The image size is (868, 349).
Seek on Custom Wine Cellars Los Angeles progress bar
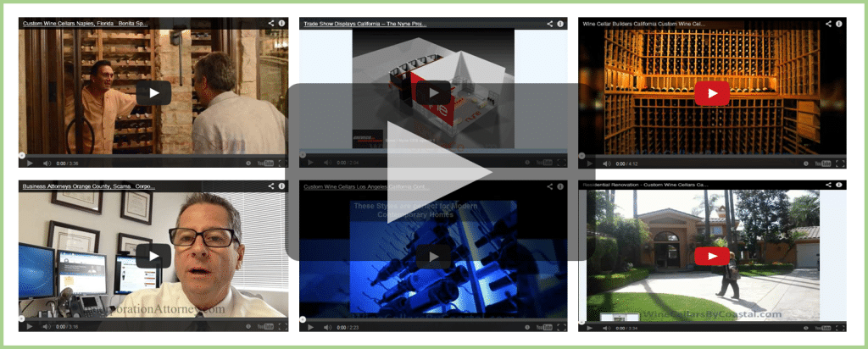[433, 319]
